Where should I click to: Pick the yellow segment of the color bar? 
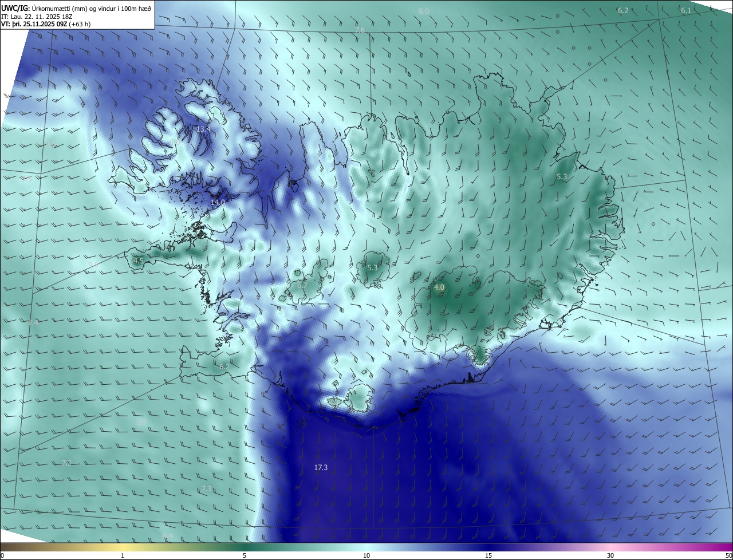click(123, 547)
